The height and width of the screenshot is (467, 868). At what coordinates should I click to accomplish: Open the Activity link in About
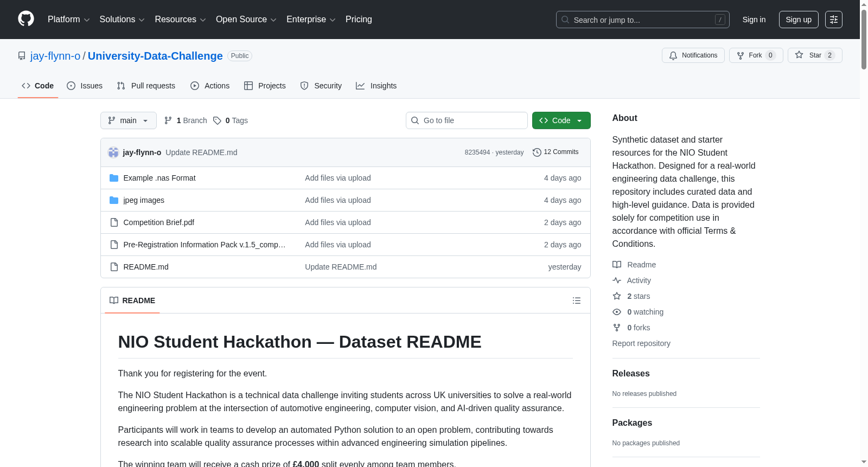coord(639,280)
